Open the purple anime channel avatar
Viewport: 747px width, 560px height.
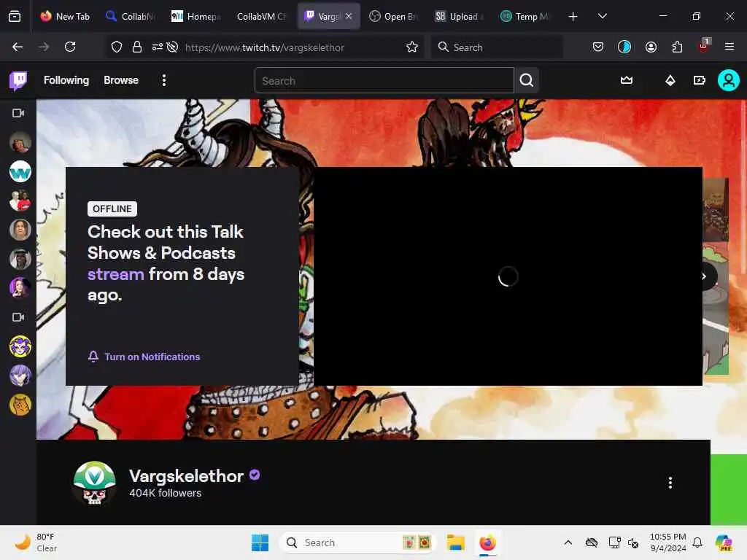coord(20,376)
